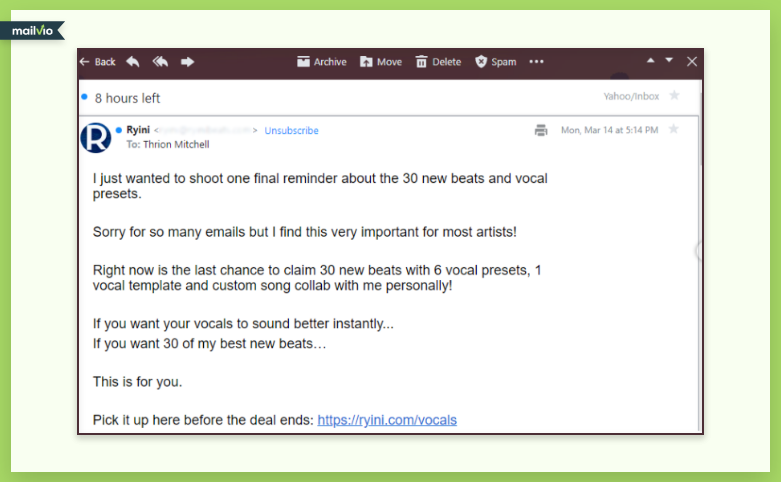Toggle unread dot beside subject line

(85, 97)
